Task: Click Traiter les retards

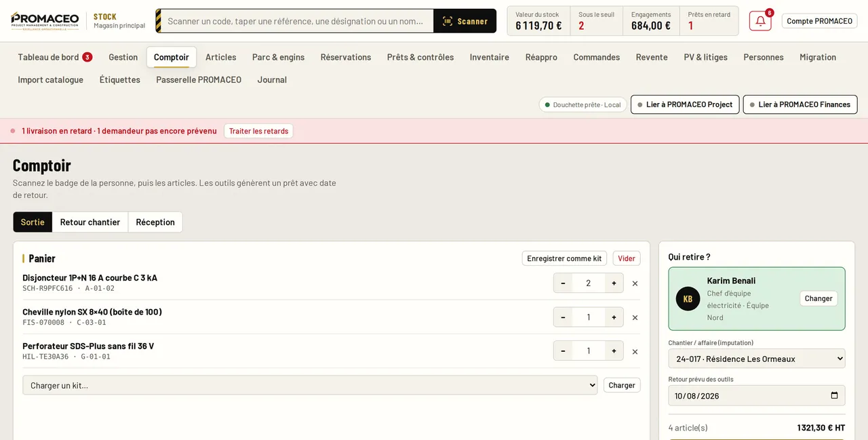Action: (x=258, y=131)
